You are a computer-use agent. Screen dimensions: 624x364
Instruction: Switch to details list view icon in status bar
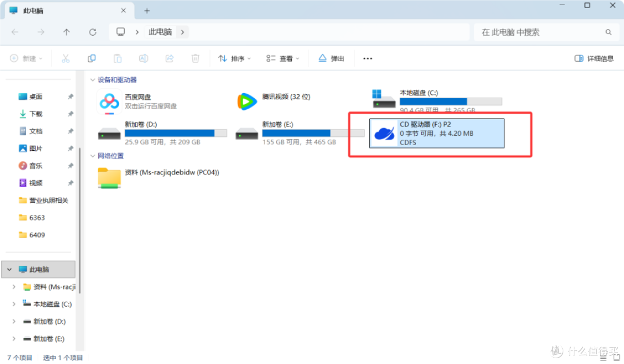click(603, 358)
